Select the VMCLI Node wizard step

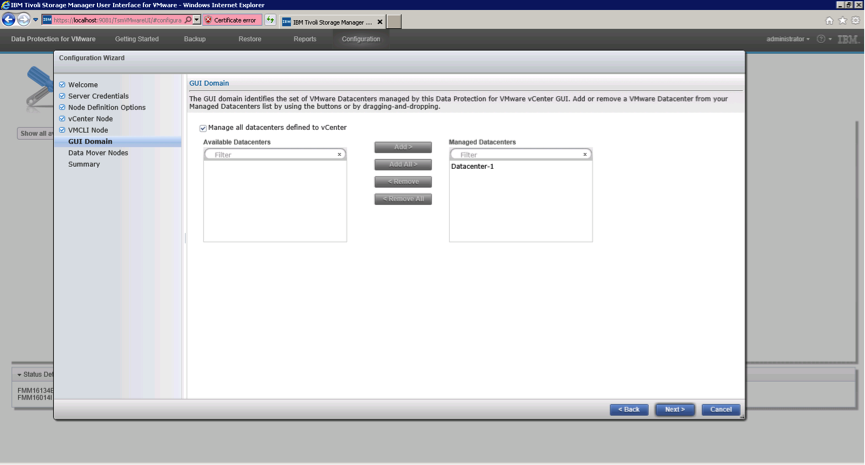(x=88, y=130)
